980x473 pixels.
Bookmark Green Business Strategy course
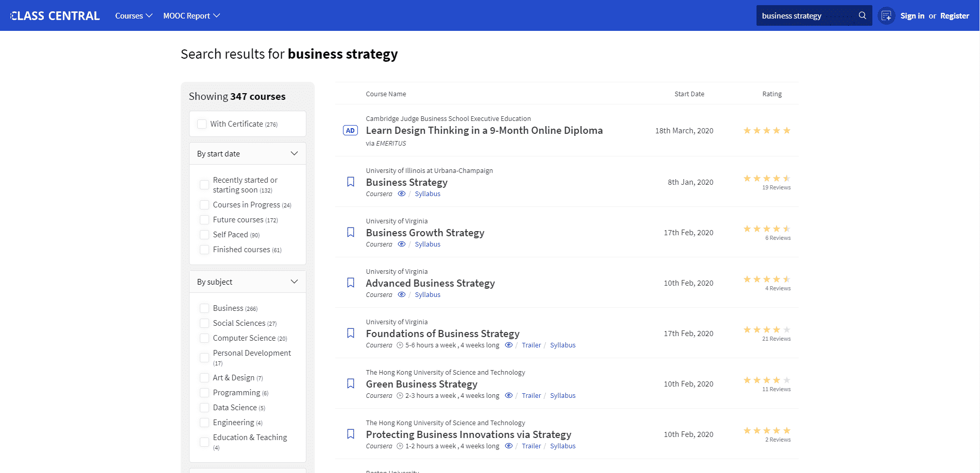(351, 383)
